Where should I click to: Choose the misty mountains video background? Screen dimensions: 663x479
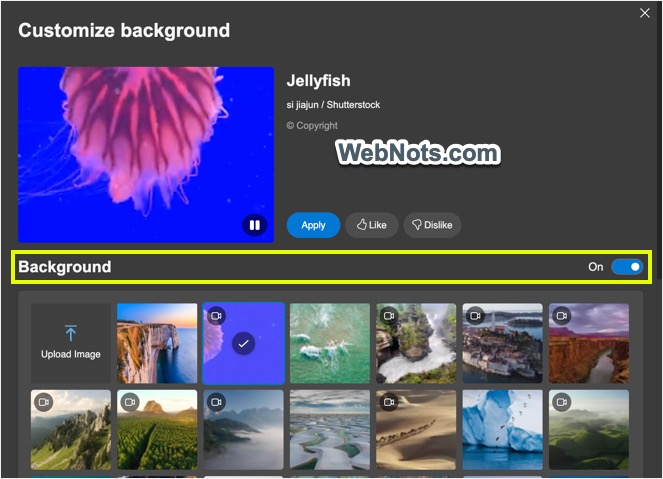point(243,430)
